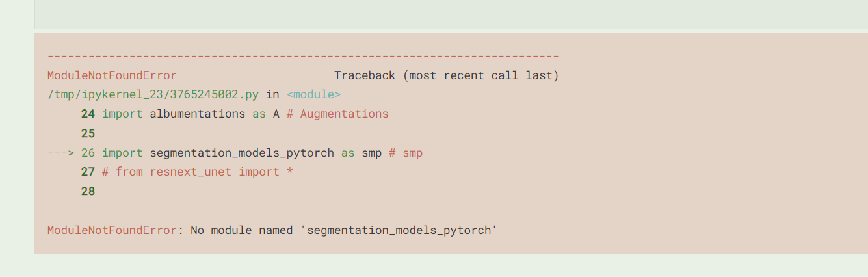Click line number 24 in traceback
This screenshot has height=277, width=868.
coord(88,114)
